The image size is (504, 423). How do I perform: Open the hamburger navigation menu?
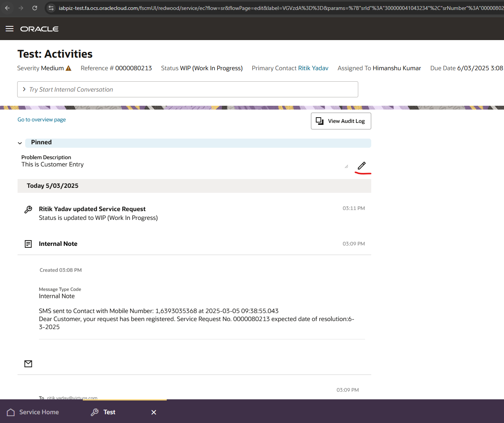click(10, 28)
